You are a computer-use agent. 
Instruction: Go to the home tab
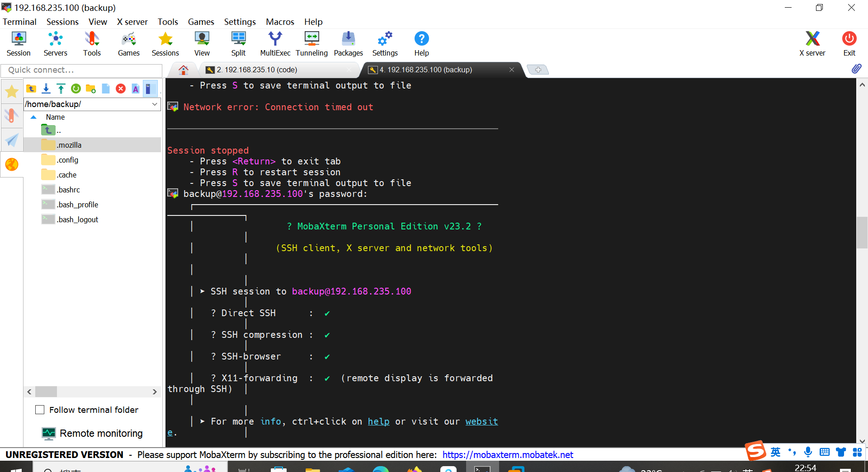pyautogui.click(x=183, y=70)
